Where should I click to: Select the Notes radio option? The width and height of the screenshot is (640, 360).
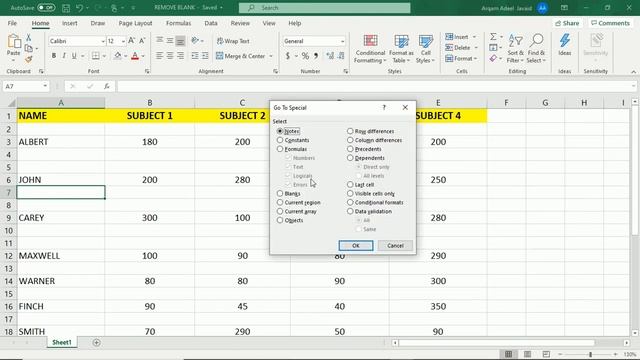(x=280, y=131)
